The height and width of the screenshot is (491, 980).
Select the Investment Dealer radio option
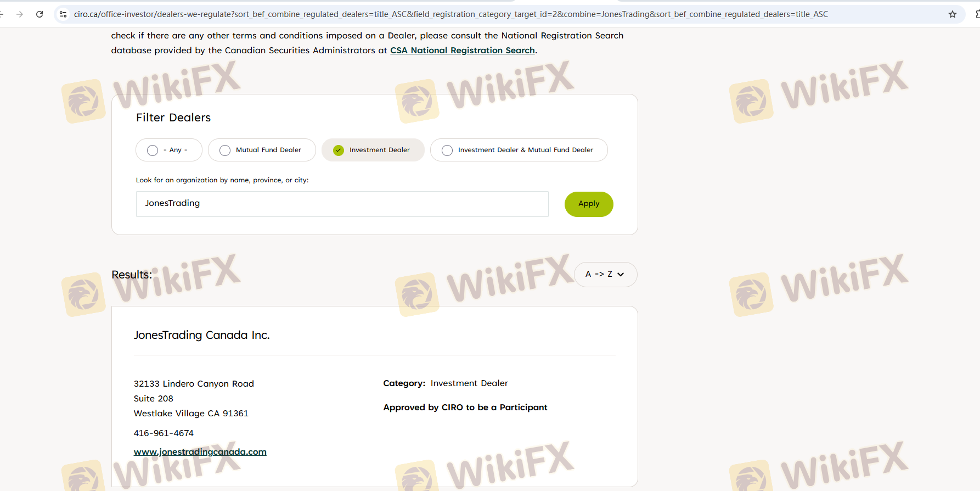click(339, 150)
